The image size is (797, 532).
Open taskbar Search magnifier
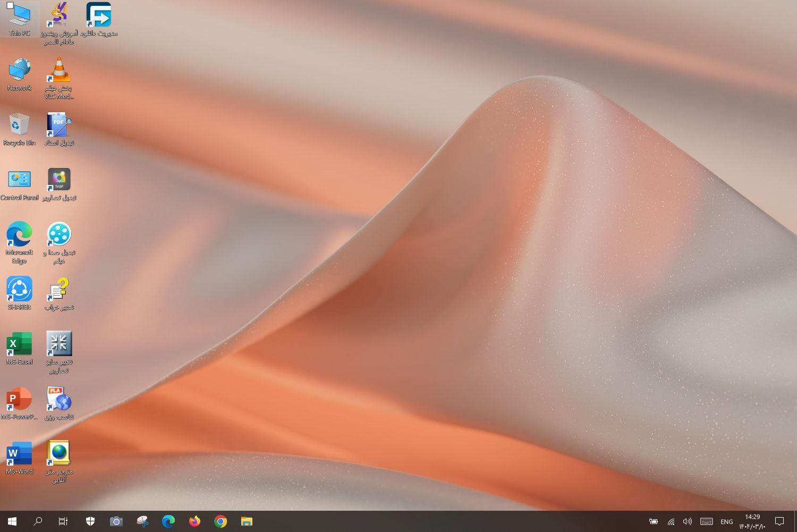pyautogui.click(x=38, y=521)
